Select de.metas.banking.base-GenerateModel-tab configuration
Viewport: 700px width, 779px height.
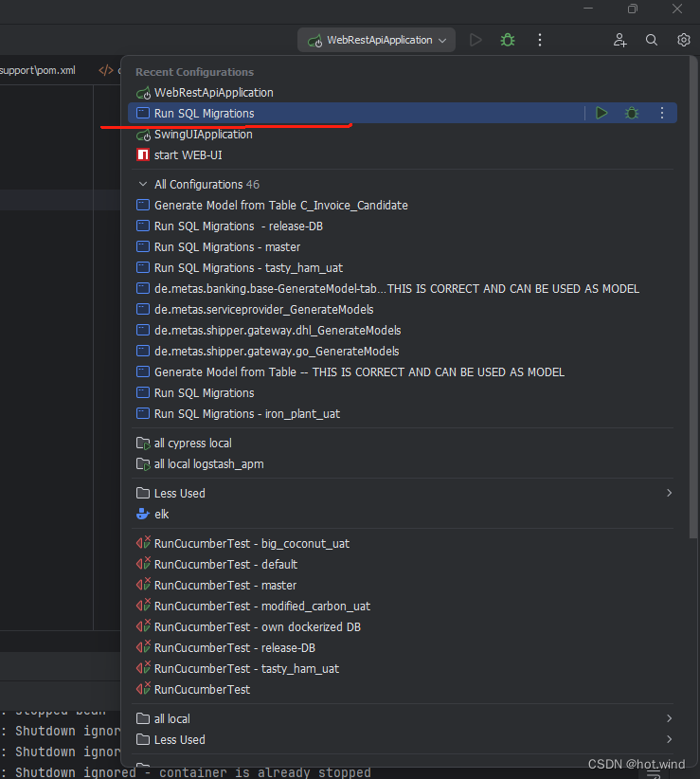coord(403,289)
